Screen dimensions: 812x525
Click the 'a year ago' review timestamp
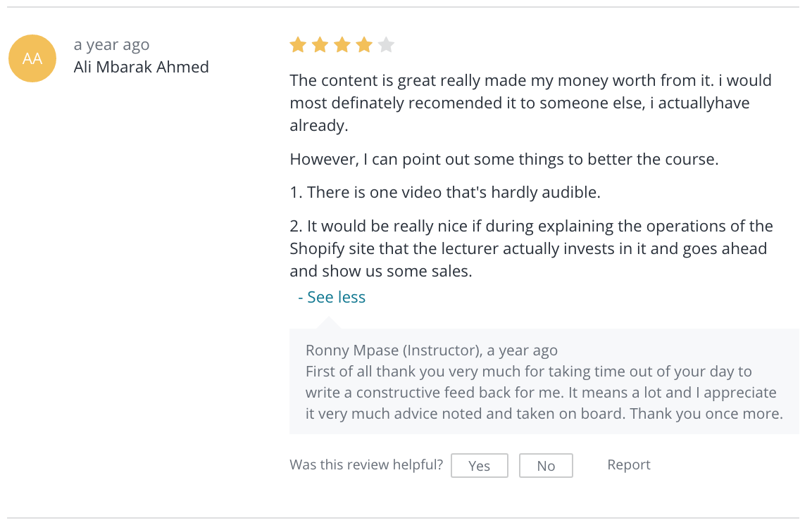click(111, 45)
